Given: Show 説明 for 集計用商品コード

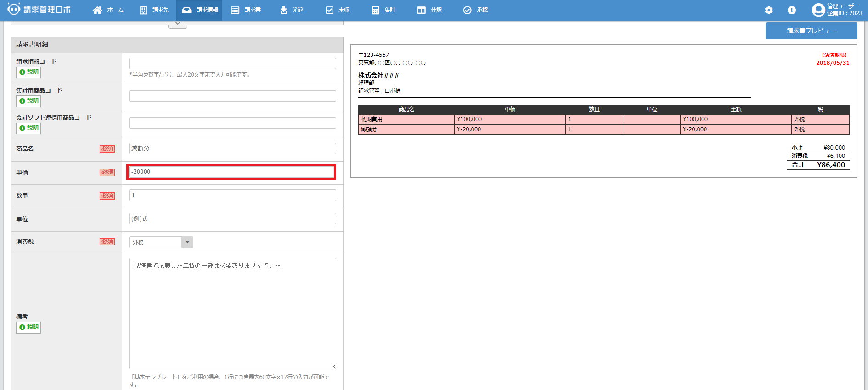Looking at the screenshot, I should pos(28,101).
